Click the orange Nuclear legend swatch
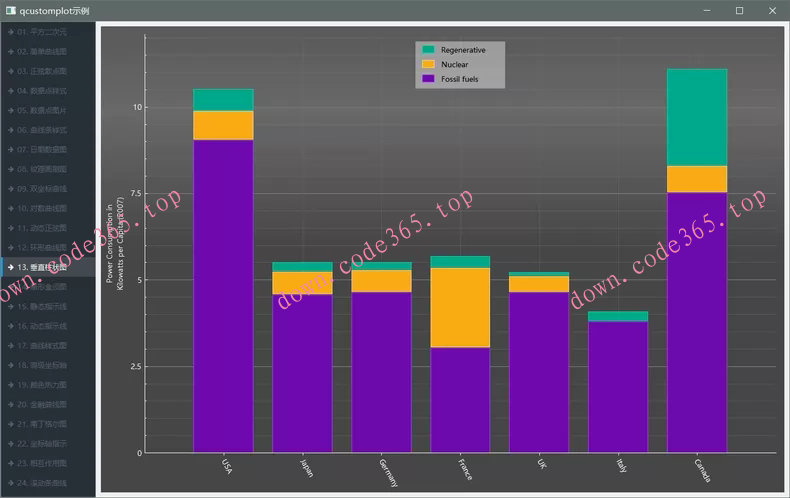The image size is (790, 498). point(428,64)
